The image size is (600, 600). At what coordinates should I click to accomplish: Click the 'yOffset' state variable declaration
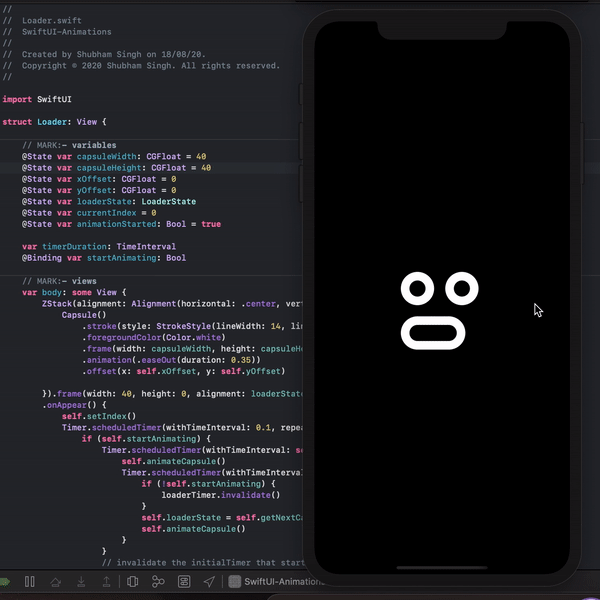pyautogui.click(x=99, y=190)
